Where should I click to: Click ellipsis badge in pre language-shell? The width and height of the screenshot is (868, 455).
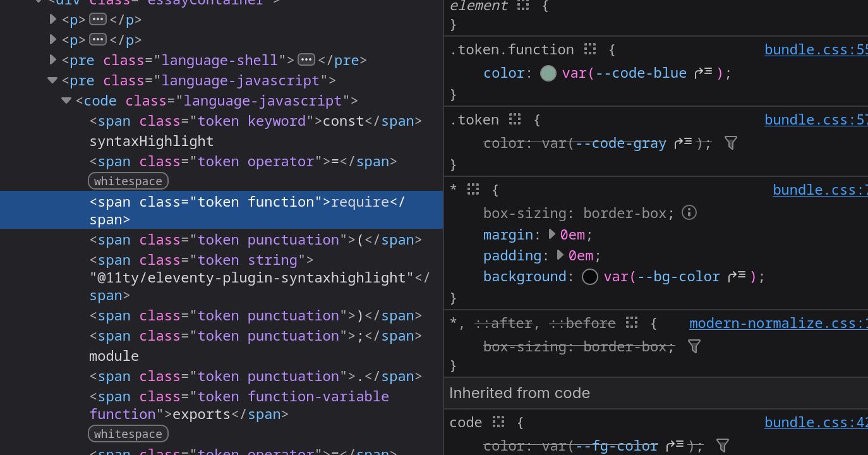pyautogui.click(x=306, y=60)
